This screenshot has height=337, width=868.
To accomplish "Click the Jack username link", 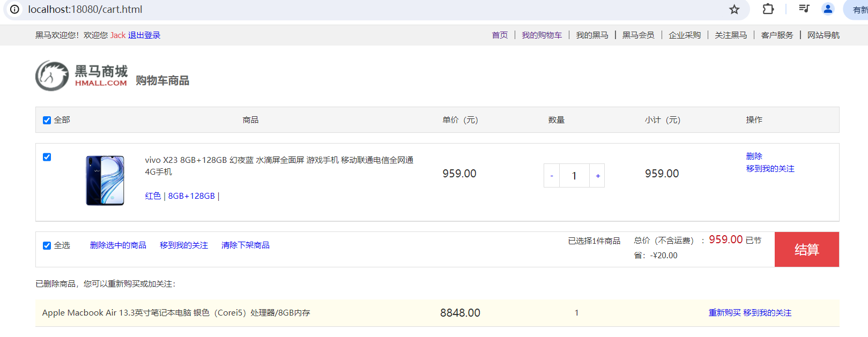I will pos(118,35).
